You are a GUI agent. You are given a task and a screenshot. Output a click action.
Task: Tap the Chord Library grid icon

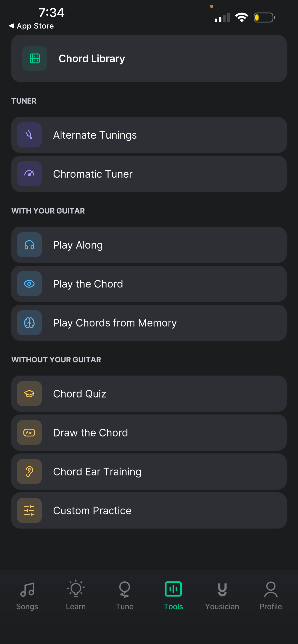tap(35, 58)
